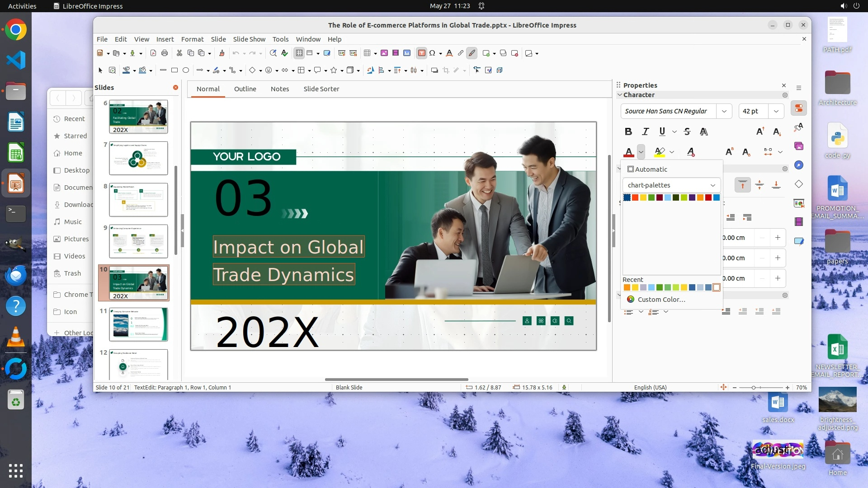
Task: Select the Ellipse shape tool
Action: (x=186, y=70)
